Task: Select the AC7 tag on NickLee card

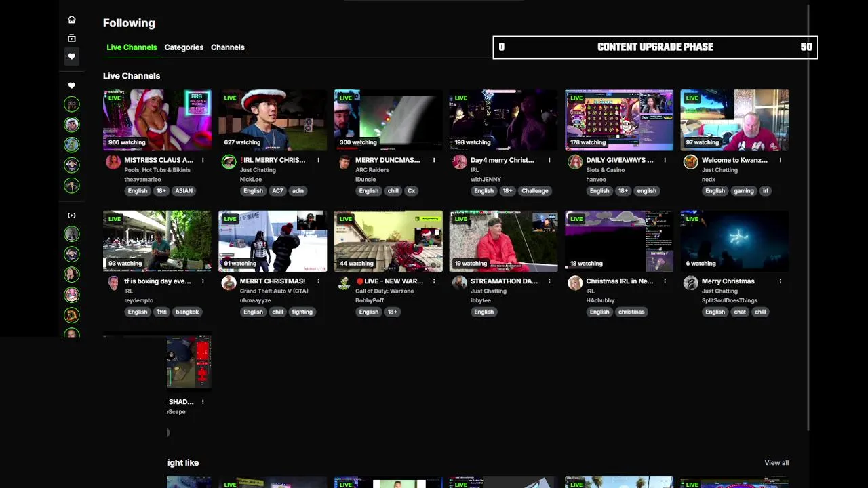Action: (x=277, y=191)
